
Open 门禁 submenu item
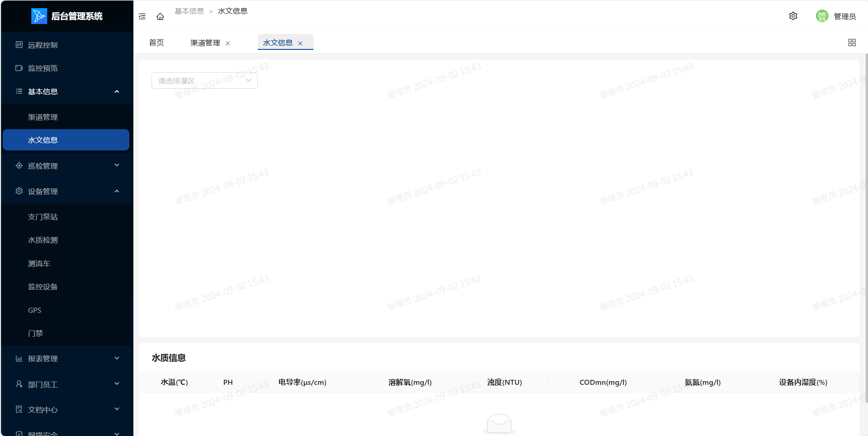pyautogui.click(x=66, y=333)
